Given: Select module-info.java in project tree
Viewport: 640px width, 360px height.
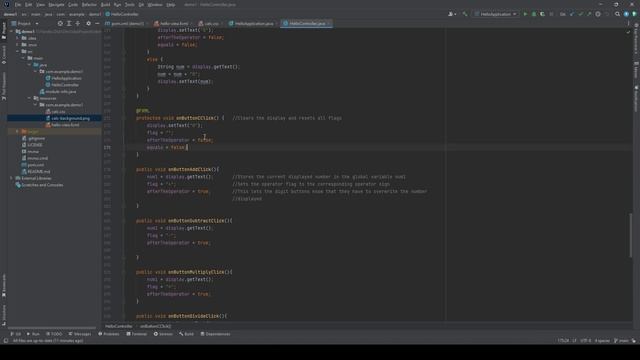Looking at the screenshot, I should coord(58,91).
